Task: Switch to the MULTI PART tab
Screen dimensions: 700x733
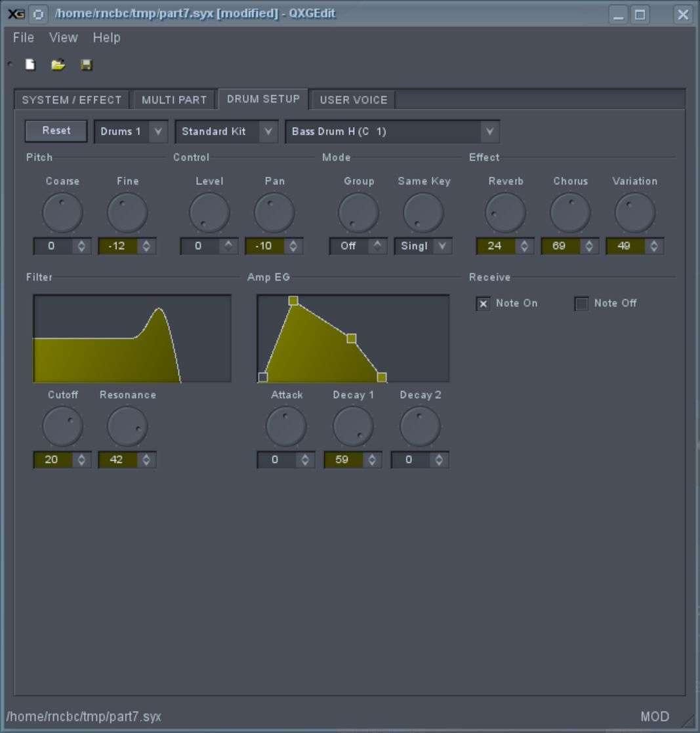Action: click(174, 100)
